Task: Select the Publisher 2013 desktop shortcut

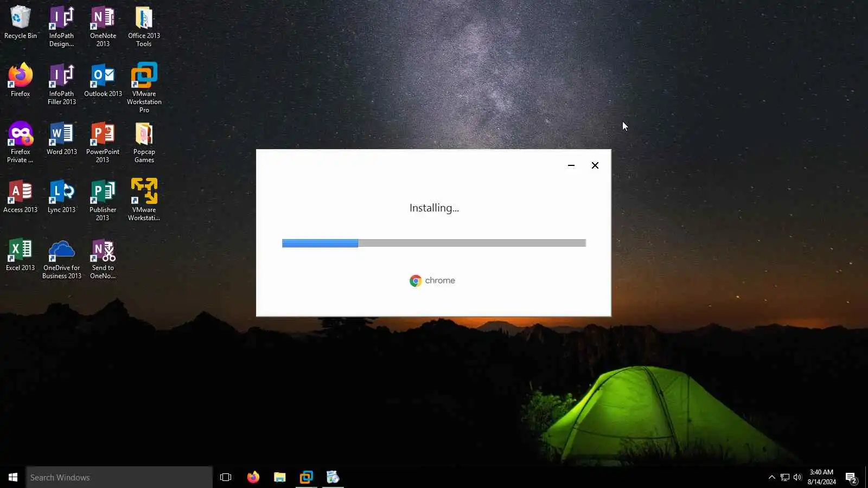Action: [x=103, y=200]
